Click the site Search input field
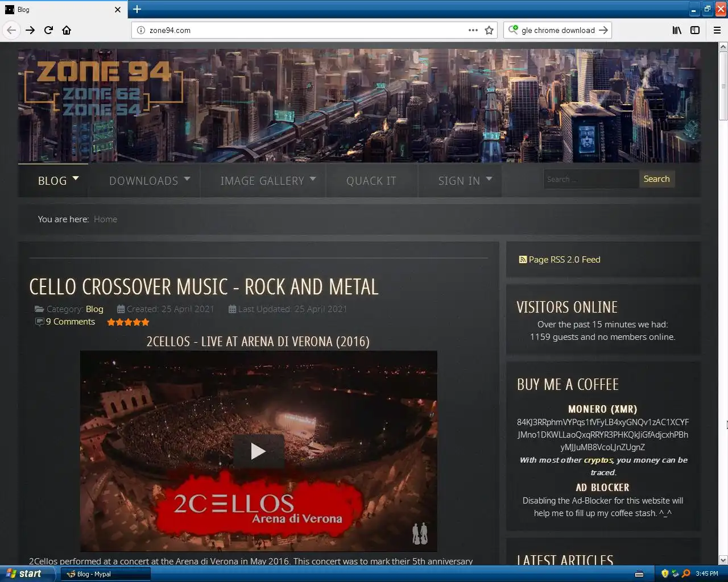The height and width of the screenshot is (582, 728). (591, 179)
